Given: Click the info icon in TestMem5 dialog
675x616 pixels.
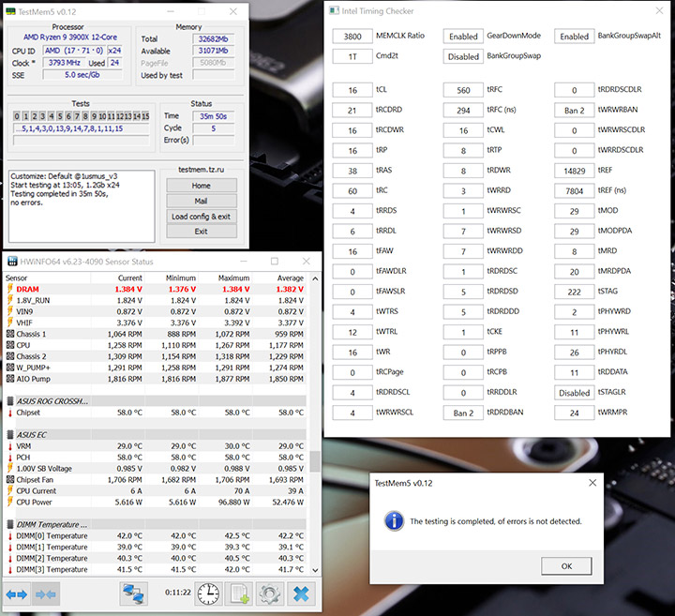Looking at the screenshot, I should tap(395, 520).
